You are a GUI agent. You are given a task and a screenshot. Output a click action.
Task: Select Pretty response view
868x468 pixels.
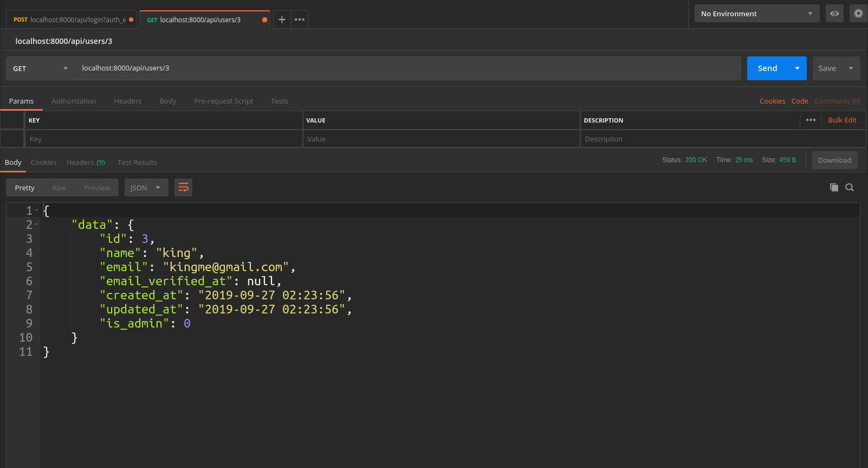(x=24, y=188)
